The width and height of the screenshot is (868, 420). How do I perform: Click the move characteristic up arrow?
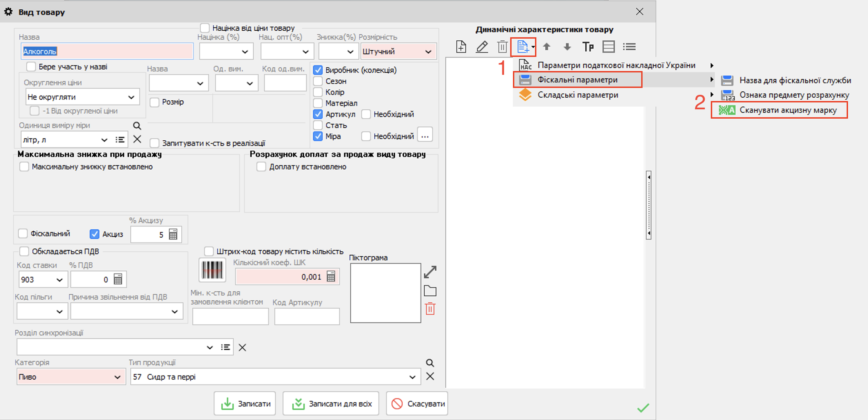[546, 47]
